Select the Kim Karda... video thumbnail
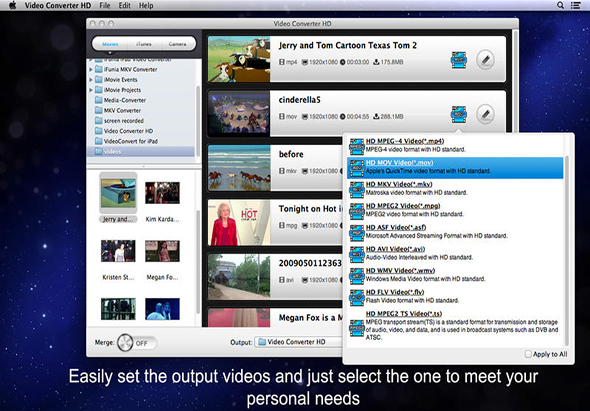 tap(162, 193)
